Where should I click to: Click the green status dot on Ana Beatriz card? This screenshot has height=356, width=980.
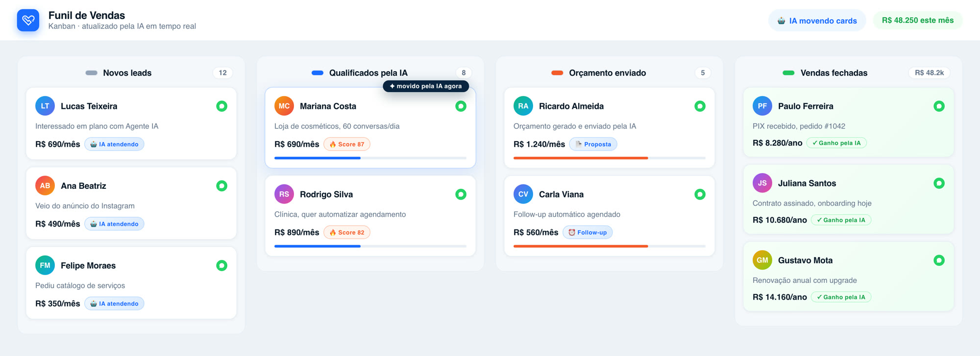coord(222,186)
